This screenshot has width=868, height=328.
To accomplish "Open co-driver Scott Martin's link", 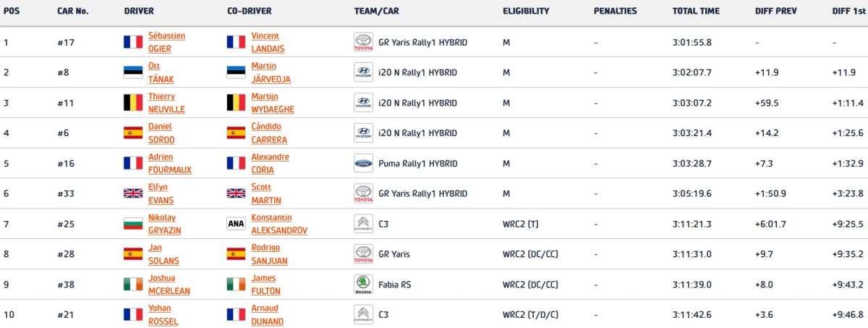I will click(x=266, y=193).
